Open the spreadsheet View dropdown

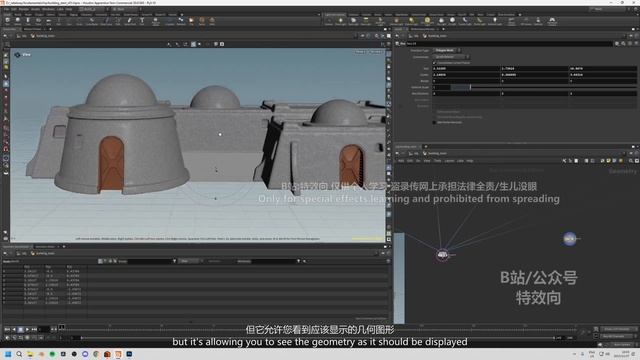click(190, 261)
